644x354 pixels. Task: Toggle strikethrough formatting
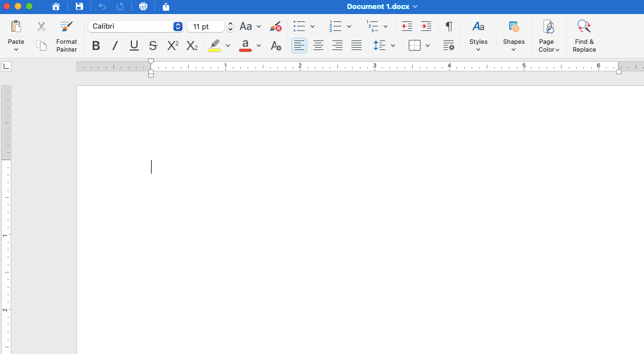[153, 46]
